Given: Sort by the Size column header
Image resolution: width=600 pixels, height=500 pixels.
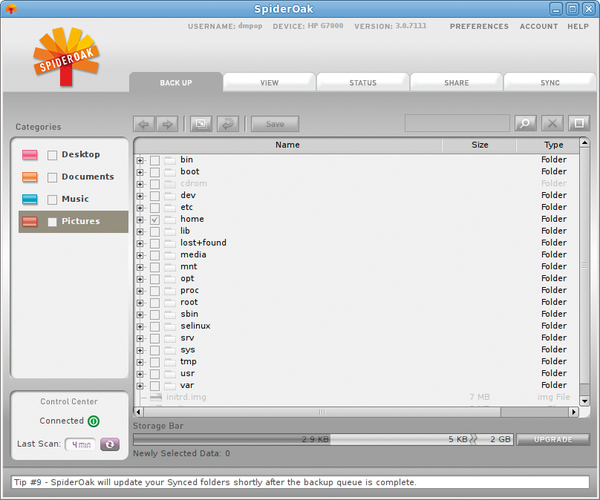Looking at the screenshot, I should [x=479, y=145].
